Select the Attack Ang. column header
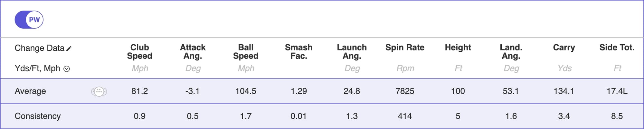Screen dimensions: 644x129 pos(193,52)
